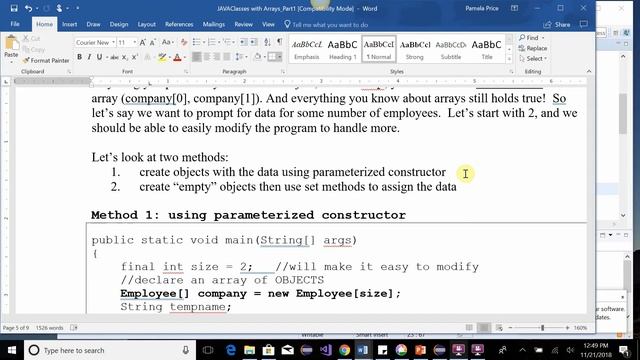Switch to the Design tab

coord(119,24)
